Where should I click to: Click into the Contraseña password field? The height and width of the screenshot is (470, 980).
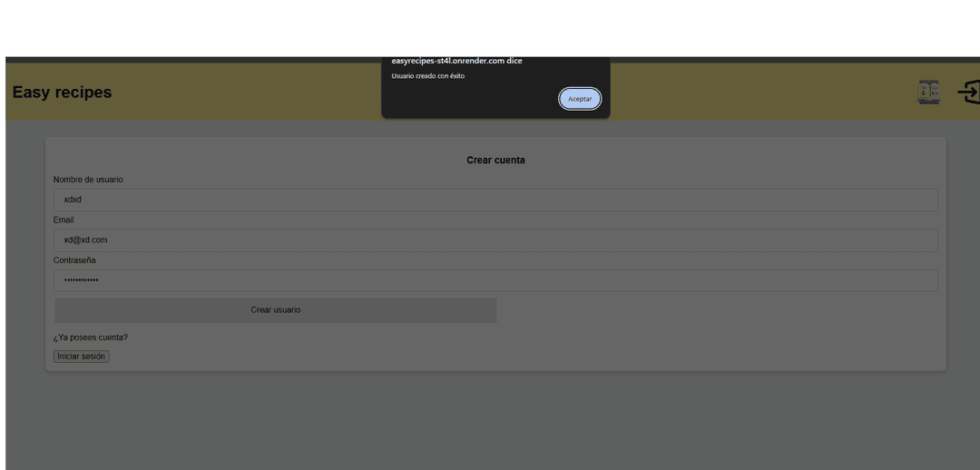point(495,280)
